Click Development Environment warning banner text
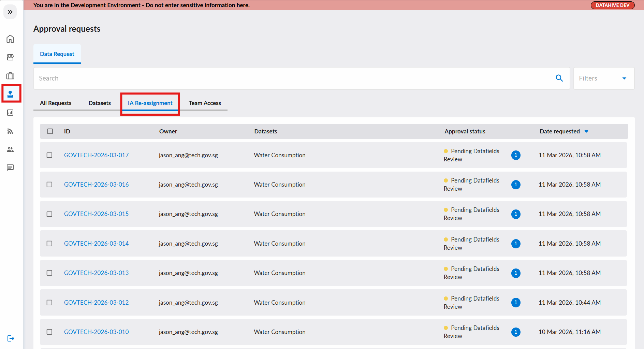The width and height of the screenshot is (644, 349). pyautogui.click(x=142, y=5)
